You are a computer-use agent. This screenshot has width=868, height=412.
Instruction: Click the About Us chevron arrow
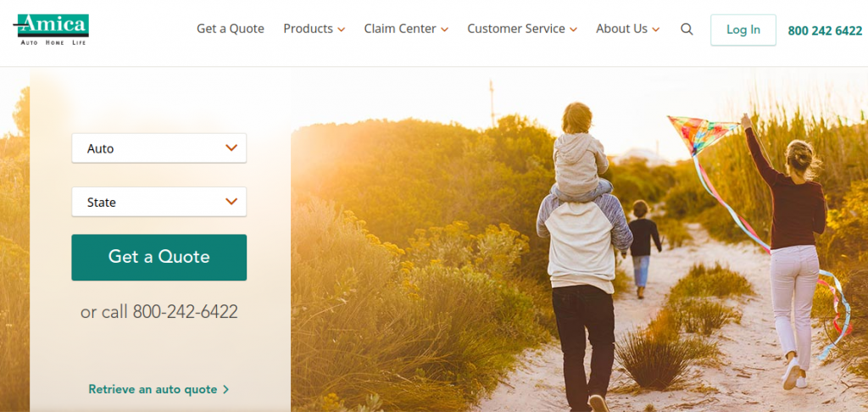tap(655, 30)
